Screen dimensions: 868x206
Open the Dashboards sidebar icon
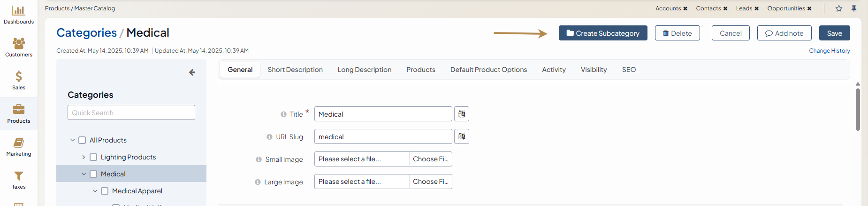coord(18,14)
